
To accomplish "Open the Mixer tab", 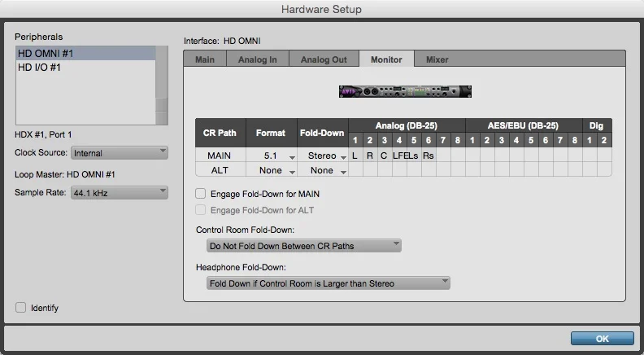I will pos(437,59).
